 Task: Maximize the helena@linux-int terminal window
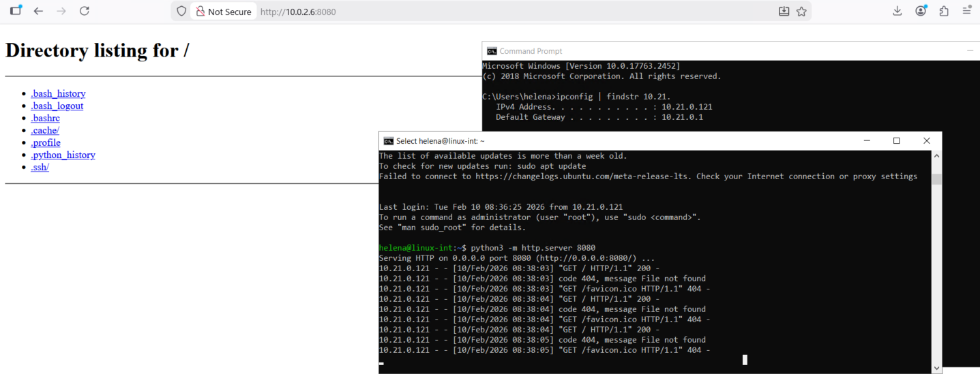896,140
